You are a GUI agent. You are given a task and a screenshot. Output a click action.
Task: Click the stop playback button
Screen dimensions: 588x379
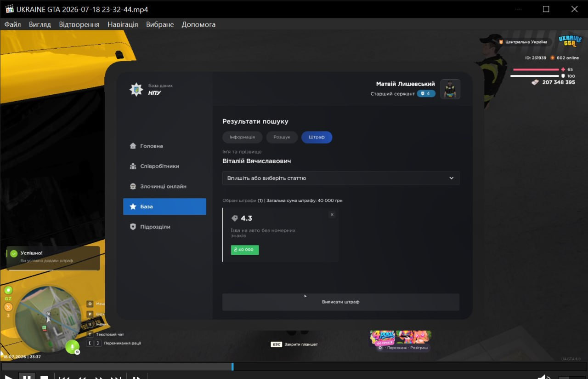click(x=44, y=377)
